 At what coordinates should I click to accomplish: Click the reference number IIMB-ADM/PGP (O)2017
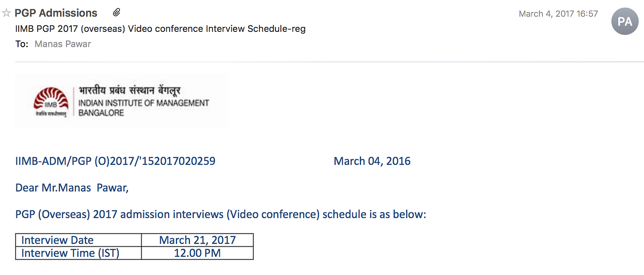tap(115, 161)
